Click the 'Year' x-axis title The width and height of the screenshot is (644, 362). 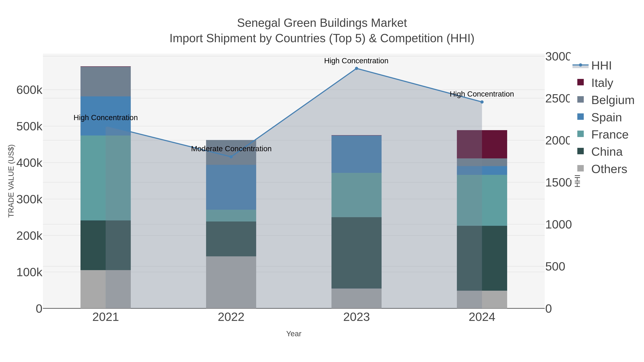tap(294, 334)
